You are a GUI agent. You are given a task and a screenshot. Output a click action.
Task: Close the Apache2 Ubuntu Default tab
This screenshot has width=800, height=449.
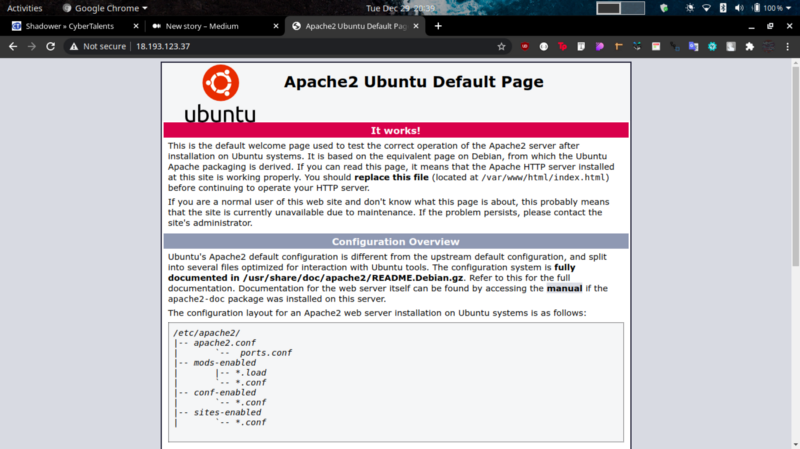click(416, 26)
